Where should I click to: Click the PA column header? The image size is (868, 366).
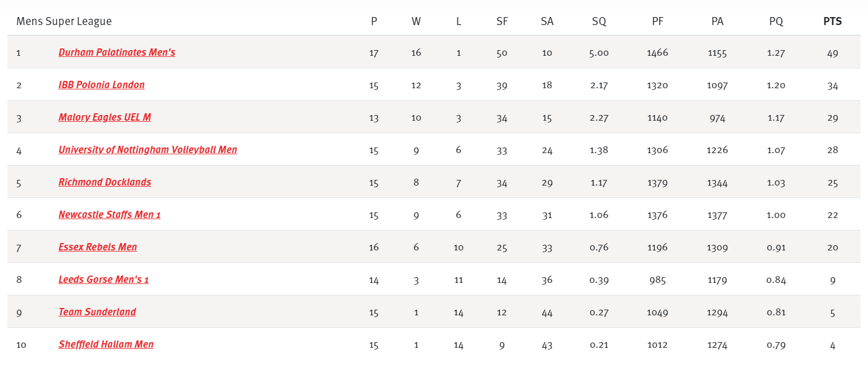click(x=717, y=22)
